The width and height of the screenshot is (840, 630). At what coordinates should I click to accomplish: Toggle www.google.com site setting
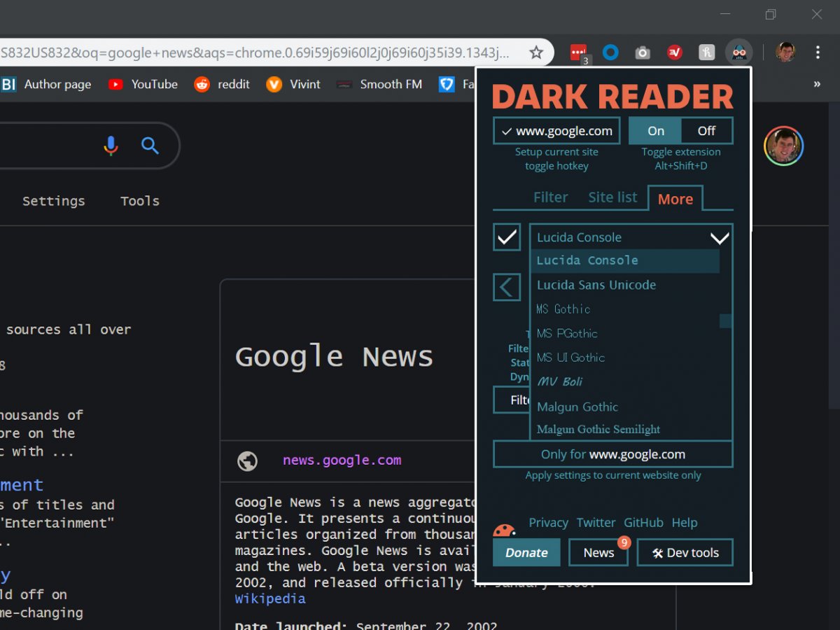point(556,131)
